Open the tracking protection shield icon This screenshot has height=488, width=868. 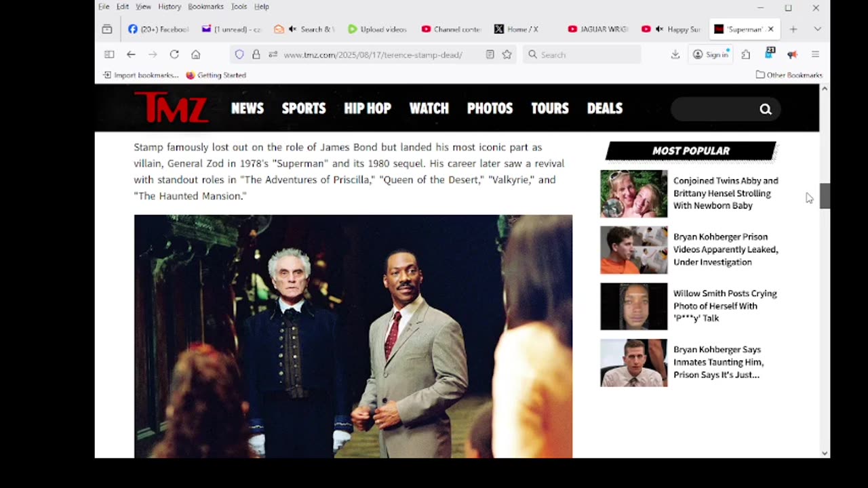pos(239,55)
